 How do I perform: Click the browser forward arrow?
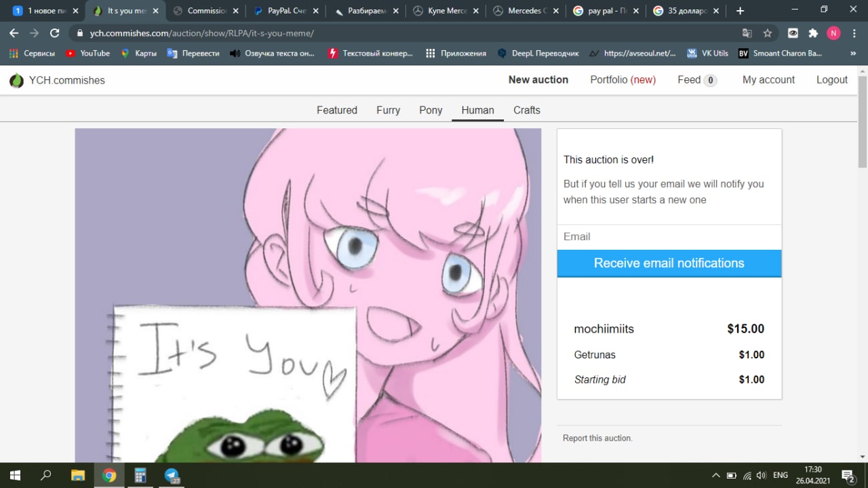(34, 33)
